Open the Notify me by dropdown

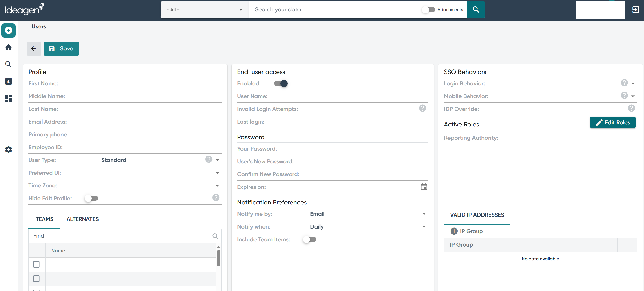pyautogui.click(x=424, y=214)
